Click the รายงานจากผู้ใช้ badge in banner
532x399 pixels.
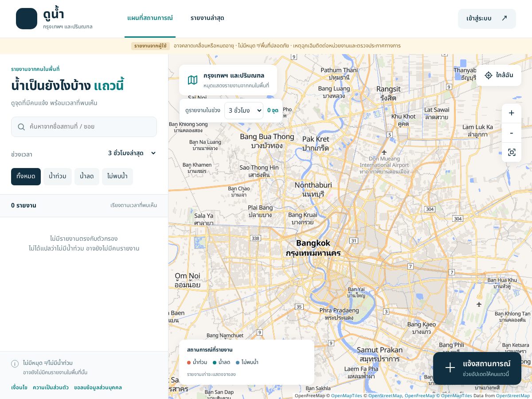150,46
